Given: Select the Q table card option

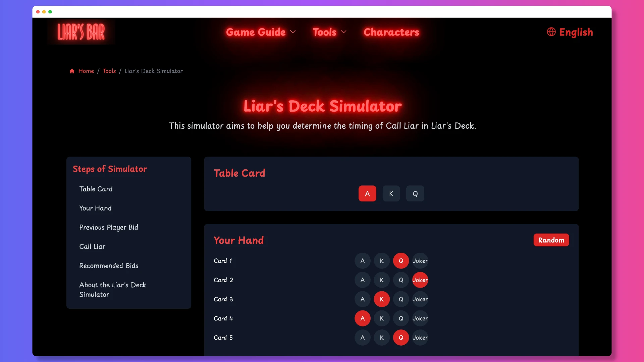Looking at the screenshot, I should point(415,193).
